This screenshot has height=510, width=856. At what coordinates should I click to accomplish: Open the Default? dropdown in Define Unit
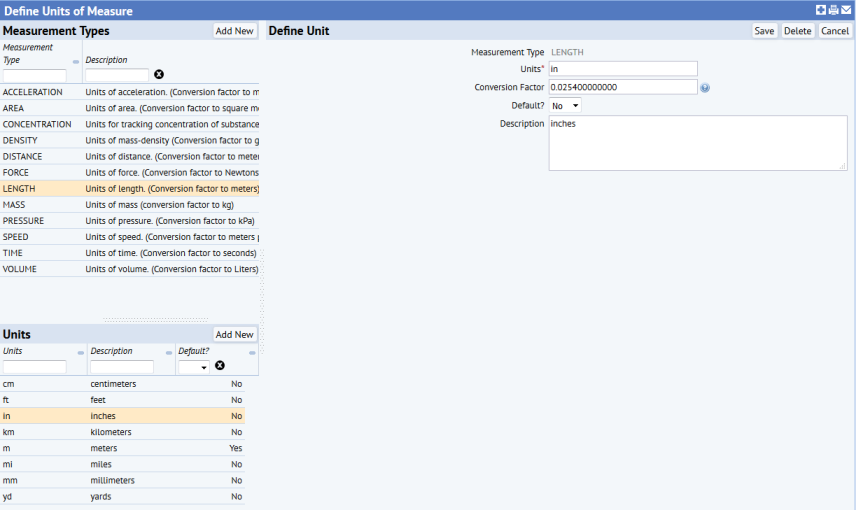565,105
